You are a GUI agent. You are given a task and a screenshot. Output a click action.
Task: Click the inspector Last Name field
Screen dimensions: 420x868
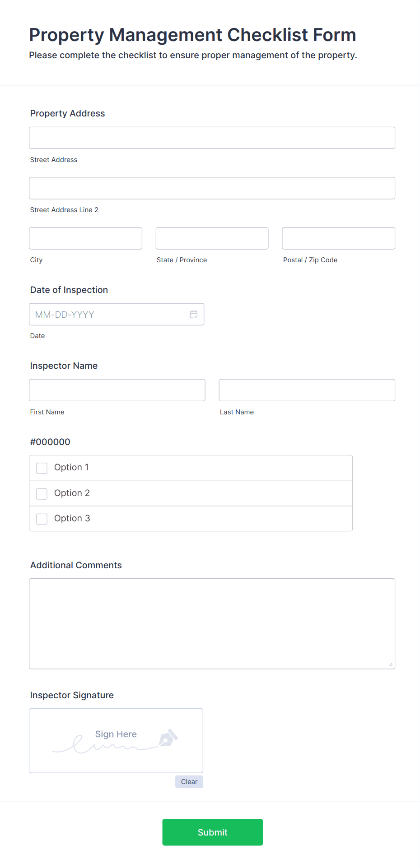pos(307,390)
